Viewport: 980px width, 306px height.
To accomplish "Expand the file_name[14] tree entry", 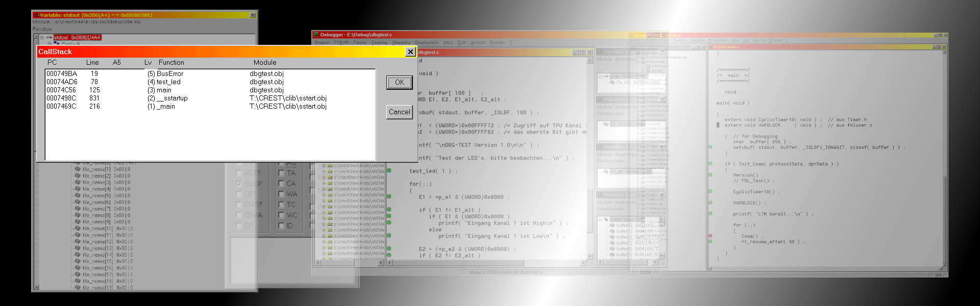I will click(x=73, y=254).
